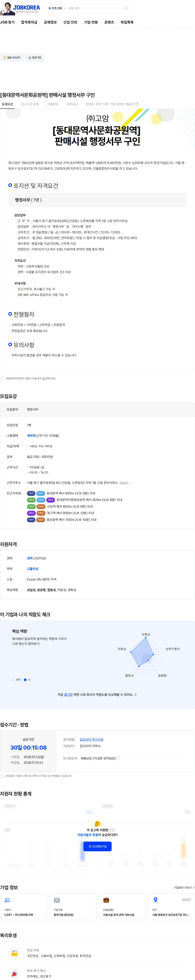
Task: Click the 경력 requirement link
Action: click(x=30, y=558)
